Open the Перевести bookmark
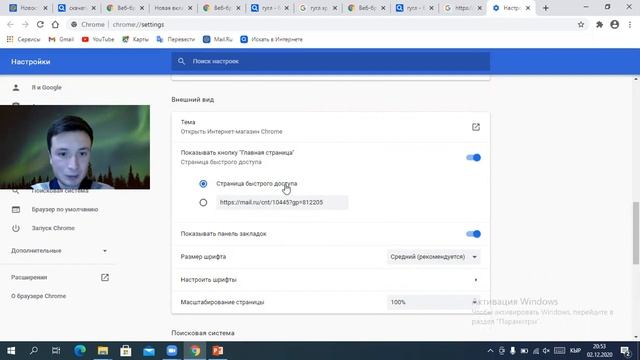This screenshot has width=640, height=360. [x=176, y=39]
